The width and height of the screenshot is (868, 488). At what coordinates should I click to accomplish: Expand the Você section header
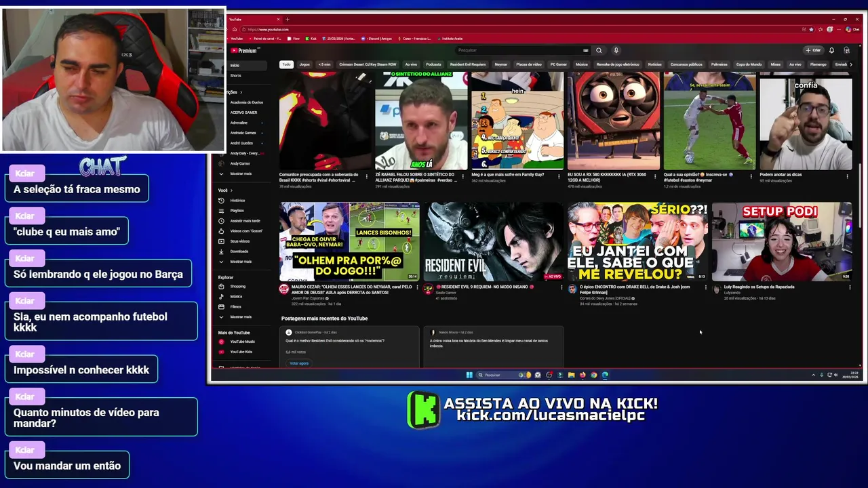(x=224, y=190)
